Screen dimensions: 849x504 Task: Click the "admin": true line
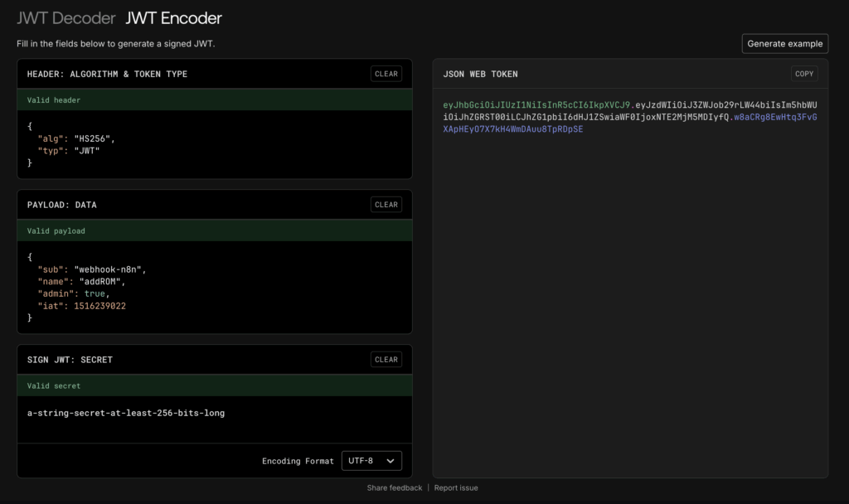74,294
